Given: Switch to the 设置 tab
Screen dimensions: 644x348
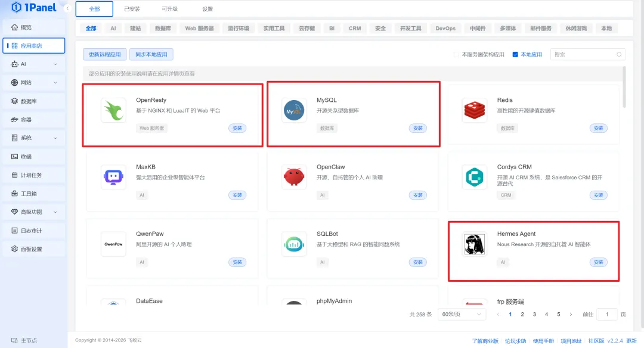Looking at the screenshot, I should click(208, 9).
